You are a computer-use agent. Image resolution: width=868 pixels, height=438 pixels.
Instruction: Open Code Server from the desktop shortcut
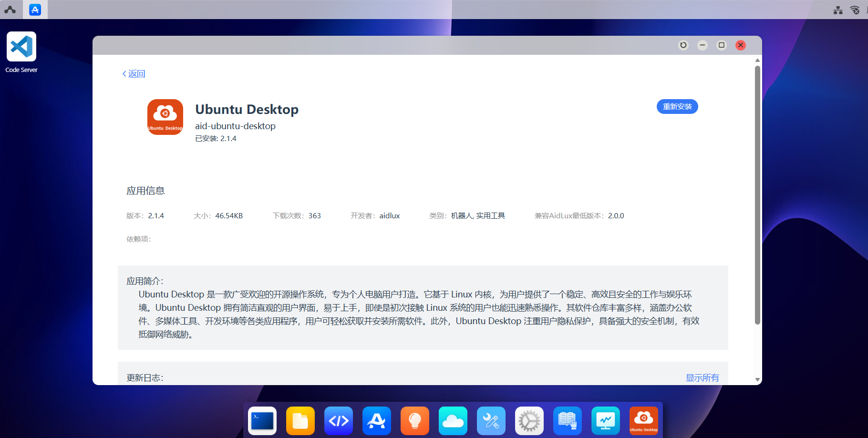tap(21, 46)
